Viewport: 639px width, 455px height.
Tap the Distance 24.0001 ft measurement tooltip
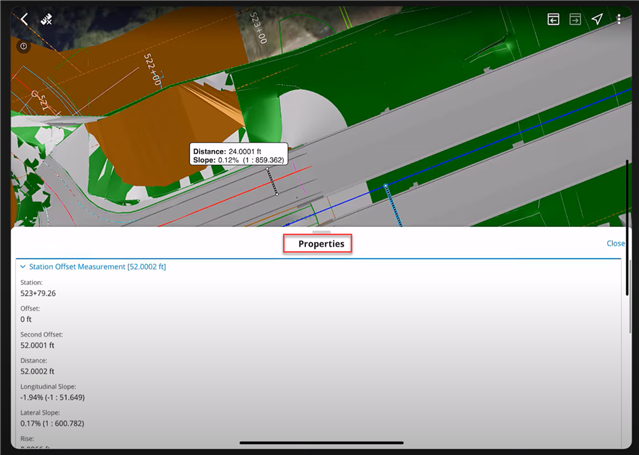[x=238, y=155]
